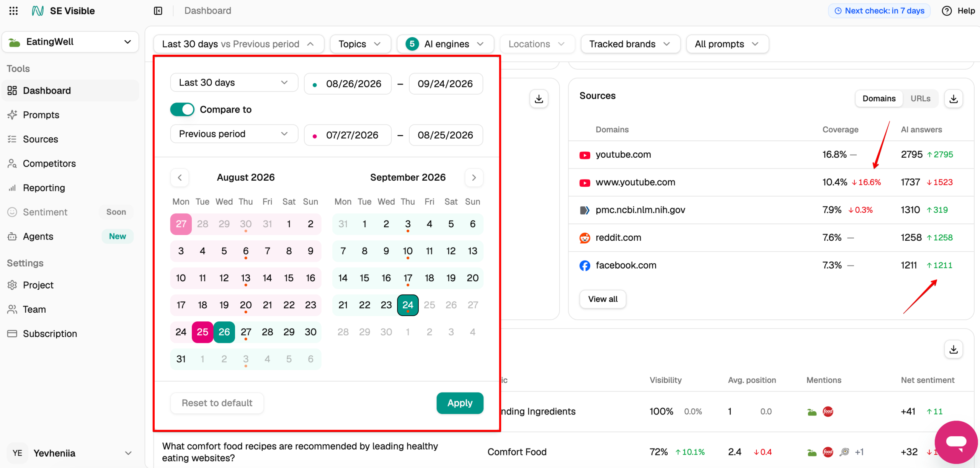980x468 pixels.
Task: Collapse the Last 30 days period dropdown
Action: [238, 44]
